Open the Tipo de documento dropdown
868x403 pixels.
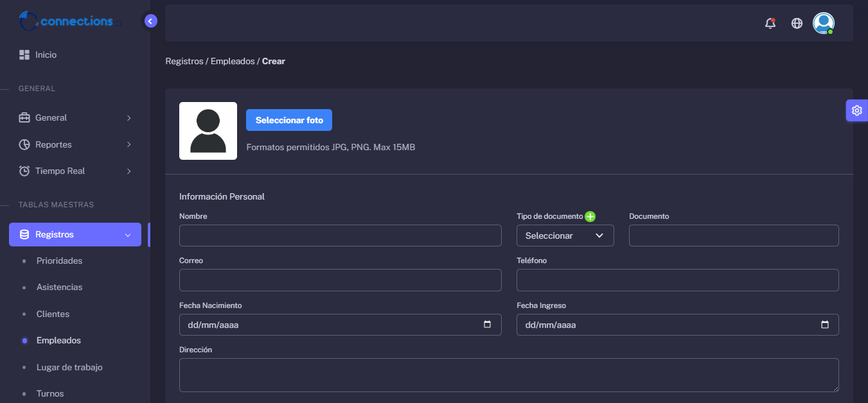pyautogui.click(x=565, y=236)
